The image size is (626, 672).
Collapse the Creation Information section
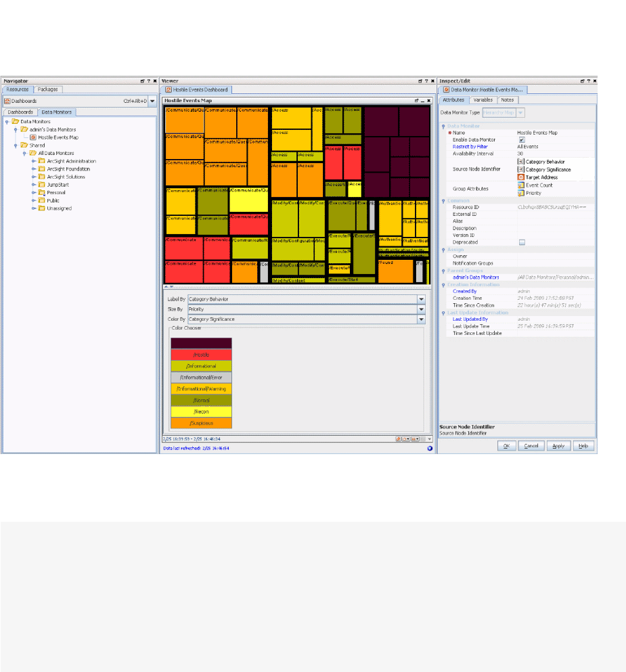tap(443, 285)
